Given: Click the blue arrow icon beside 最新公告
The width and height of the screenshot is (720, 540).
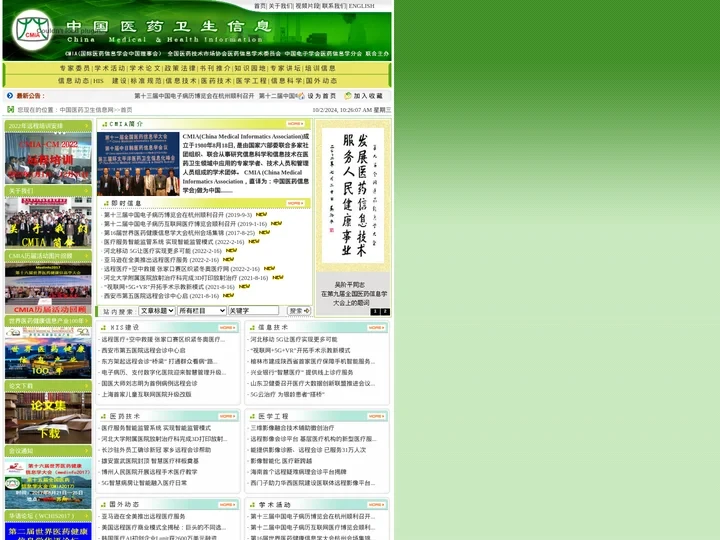Looking at the screenshot, I should click(10, 96).
